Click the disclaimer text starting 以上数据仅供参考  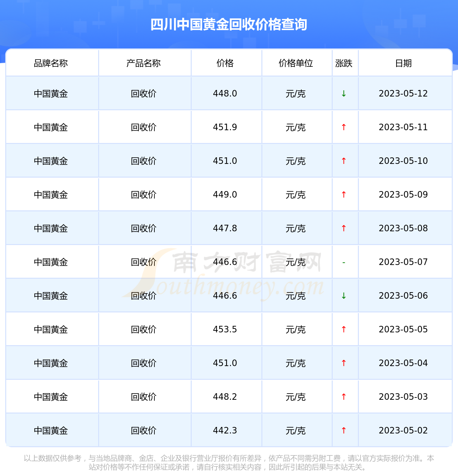click(229, 463)
